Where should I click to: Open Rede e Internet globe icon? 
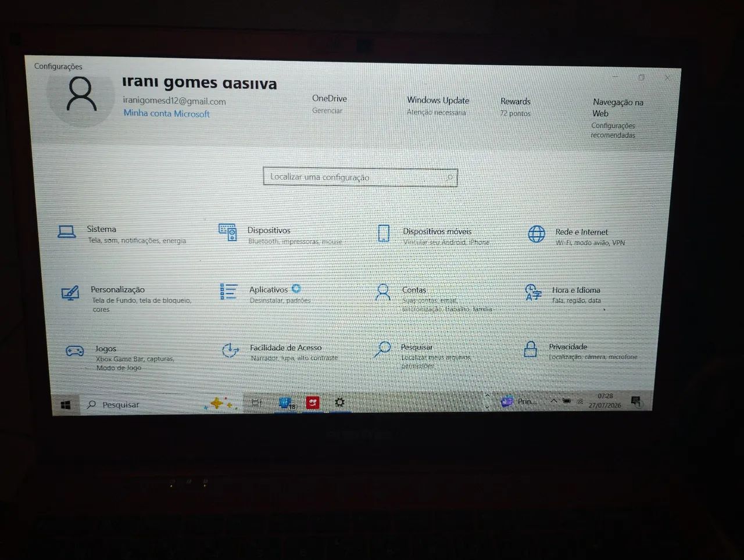pos(536,234)
